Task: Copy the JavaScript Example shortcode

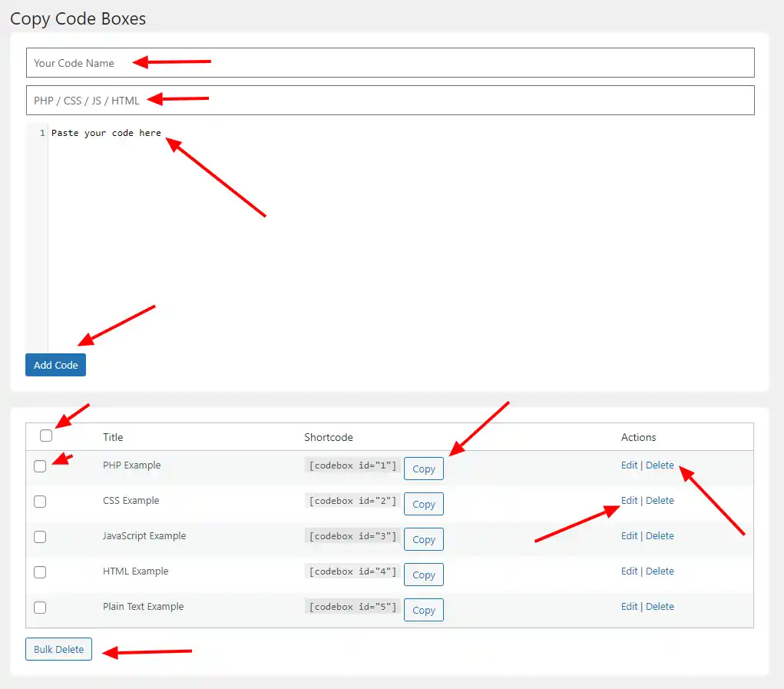Action: coord(423,539)
